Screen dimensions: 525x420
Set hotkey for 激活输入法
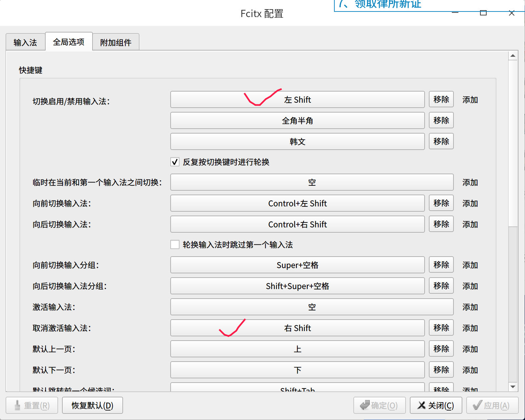pyautogui.click(x=312, y=307)
